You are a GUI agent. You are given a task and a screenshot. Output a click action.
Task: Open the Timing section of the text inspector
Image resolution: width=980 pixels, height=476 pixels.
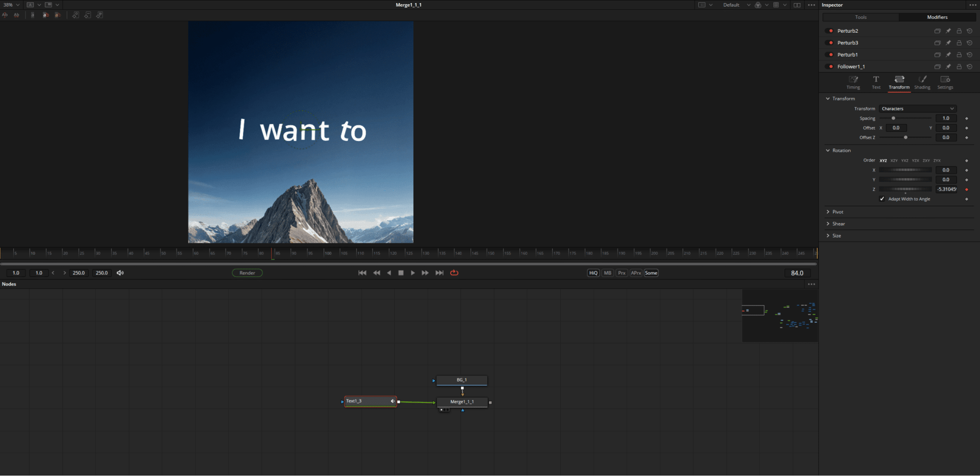click(x=853, y=82)
